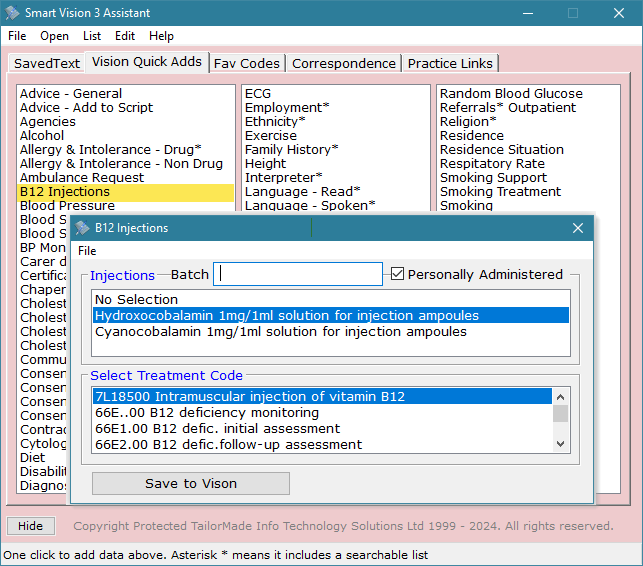
Task: Click Ethnicity* quick add
Action: coord(275,121)
